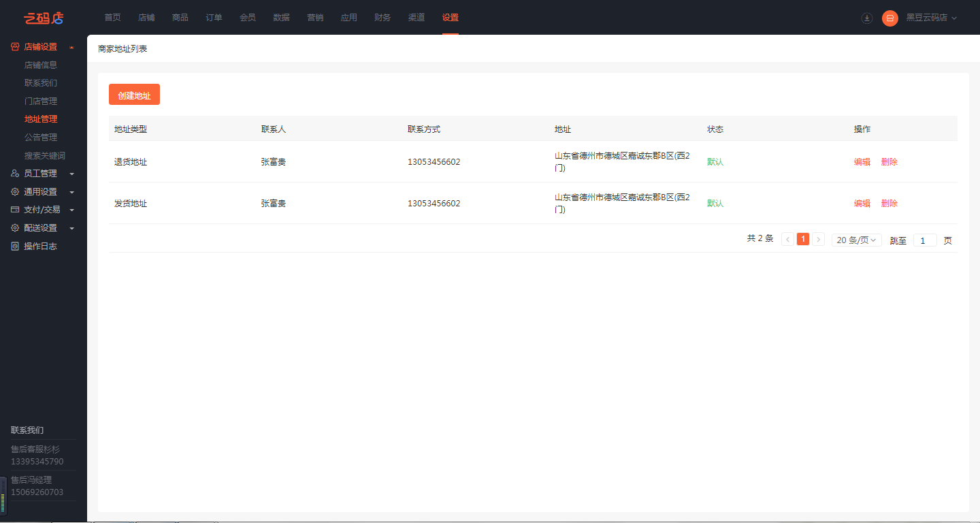Open the 营销 top menu
Screen dimensions: 980x523
pyautogui.click(x=315, y=18)
